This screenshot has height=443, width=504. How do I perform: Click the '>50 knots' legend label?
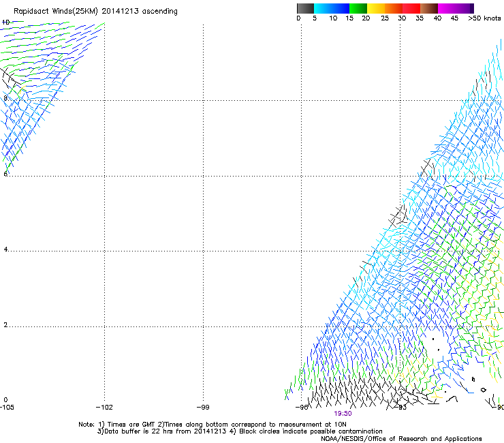(484, 18)
